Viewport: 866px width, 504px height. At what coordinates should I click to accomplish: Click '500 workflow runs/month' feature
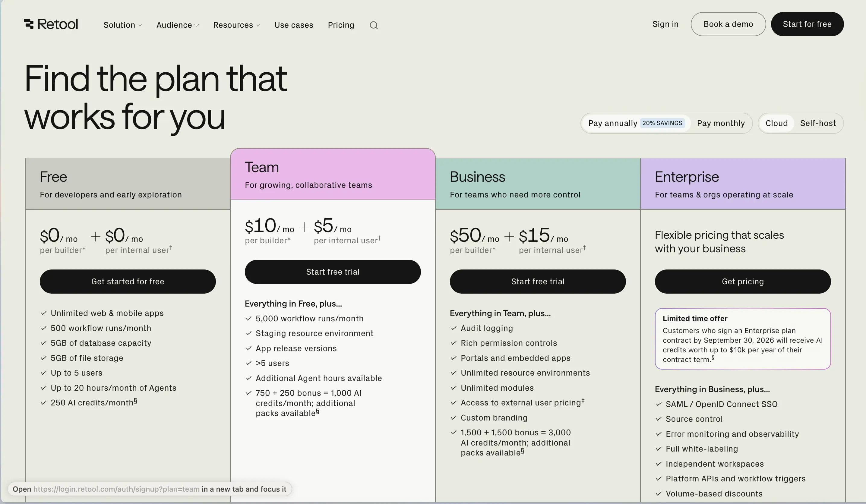coord(101,328)
